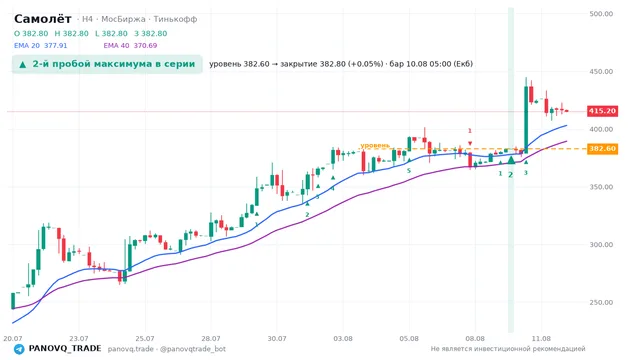The width and height of the screenshot is (640, 360).
Task: Click the 23.07 date axis label
Action: pyautogui.click(x=79, y=338)
